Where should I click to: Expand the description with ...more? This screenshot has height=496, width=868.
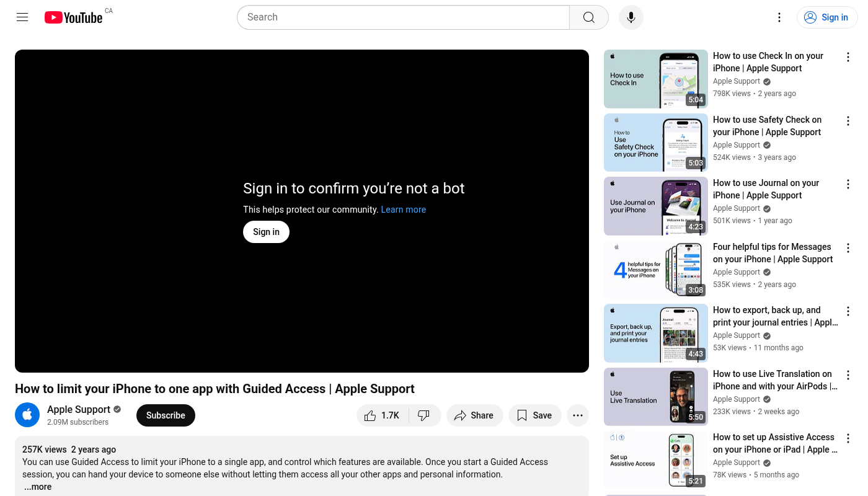(38, 487)
